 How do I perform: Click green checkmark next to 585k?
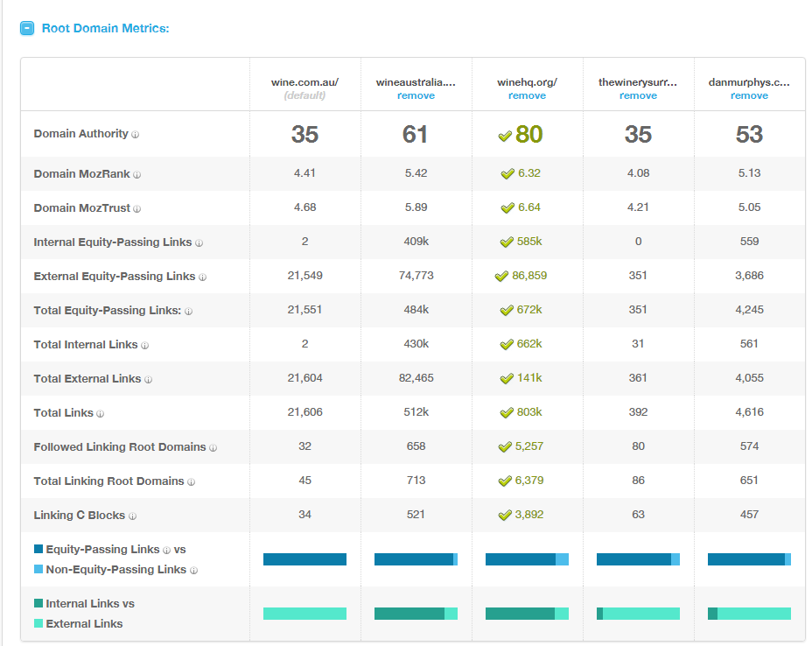point(507,242)
